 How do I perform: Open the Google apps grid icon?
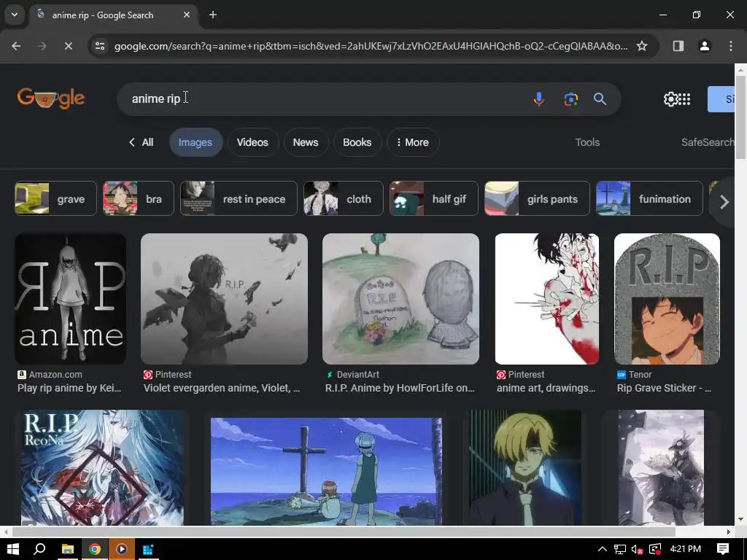coord(684,99)
